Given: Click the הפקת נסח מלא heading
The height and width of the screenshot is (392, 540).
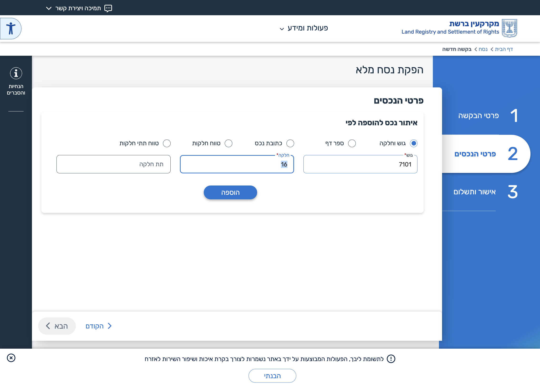Looking at the screenshot, I should click(x=389, y=70).
